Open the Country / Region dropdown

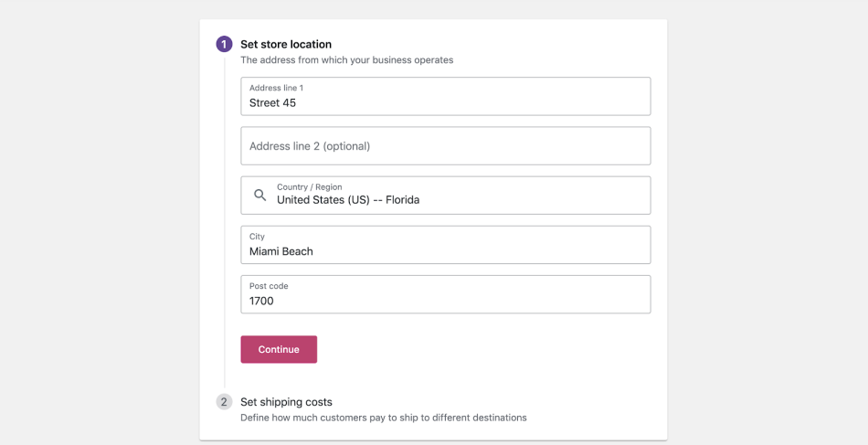446,196
